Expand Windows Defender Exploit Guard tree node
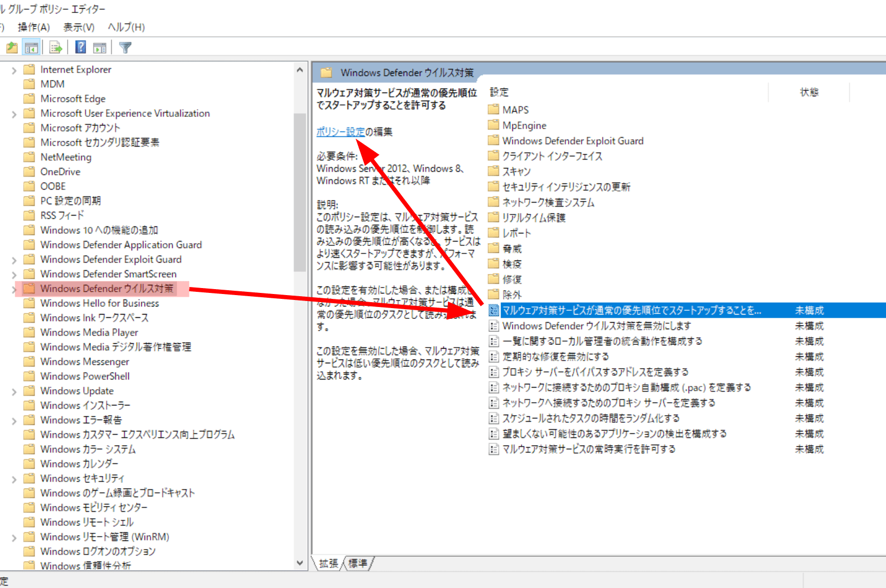Image resolution: width=886 pixels, height=588 pixels. [14, 260]
